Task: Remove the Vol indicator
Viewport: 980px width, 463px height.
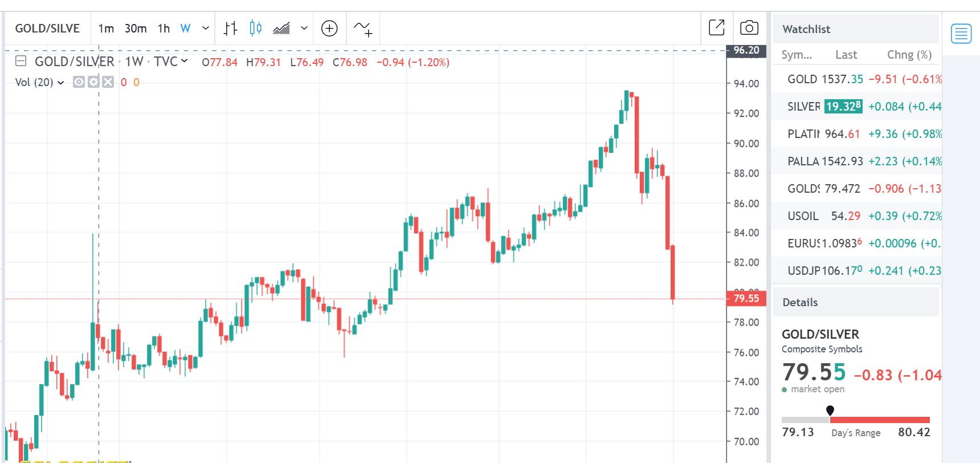Action: [108, 82]
